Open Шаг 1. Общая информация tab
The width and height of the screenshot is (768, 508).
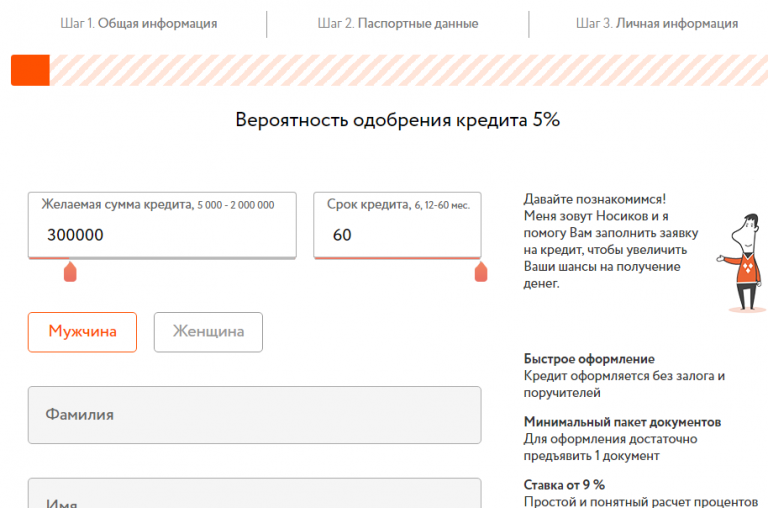(x=138, y=23)
